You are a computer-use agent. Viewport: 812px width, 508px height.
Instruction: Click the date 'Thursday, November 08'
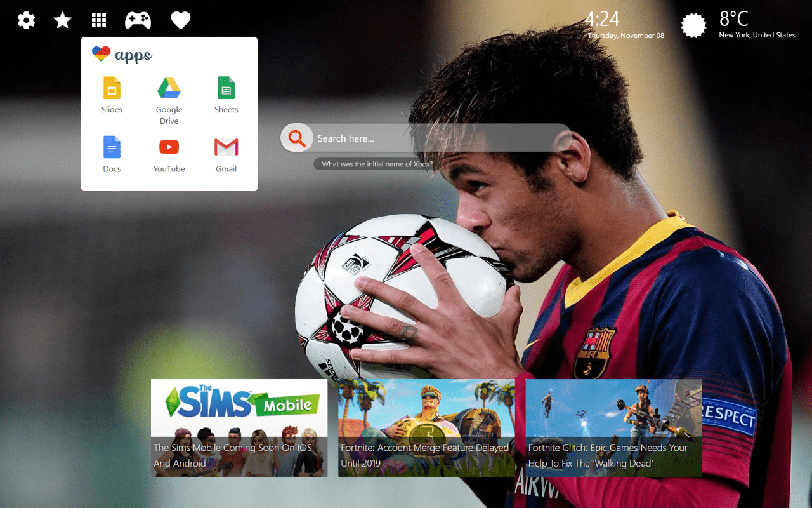pos(626,36)
